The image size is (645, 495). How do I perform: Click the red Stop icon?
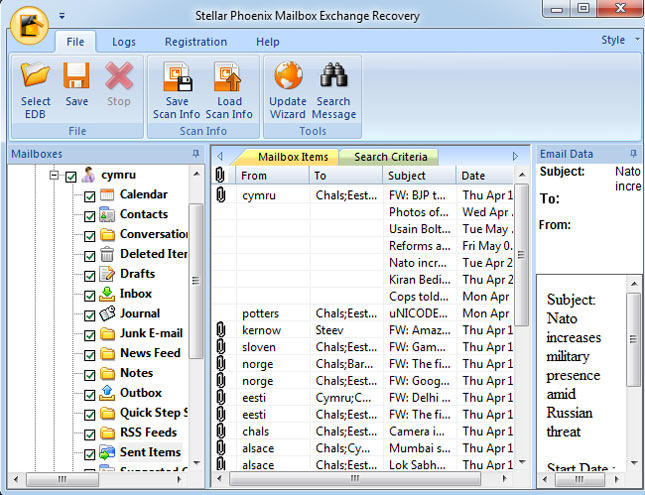coord(119,76)
